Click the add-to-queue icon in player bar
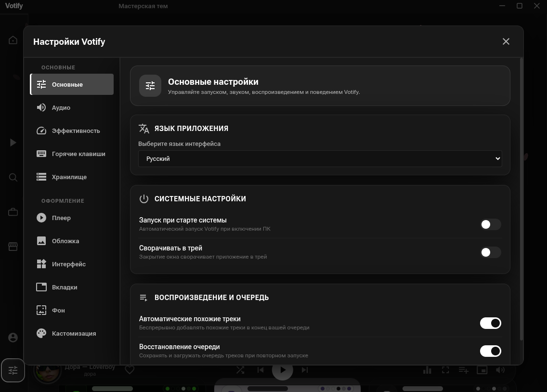547x392 pixels. pyautogui.click(x=464, y=370)
